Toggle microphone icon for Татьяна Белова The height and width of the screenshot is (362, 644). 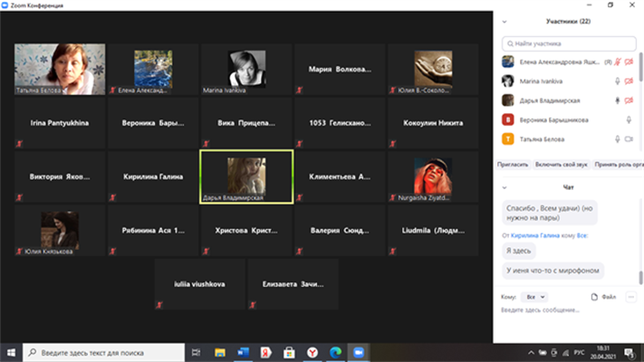(x=618, y=139)
